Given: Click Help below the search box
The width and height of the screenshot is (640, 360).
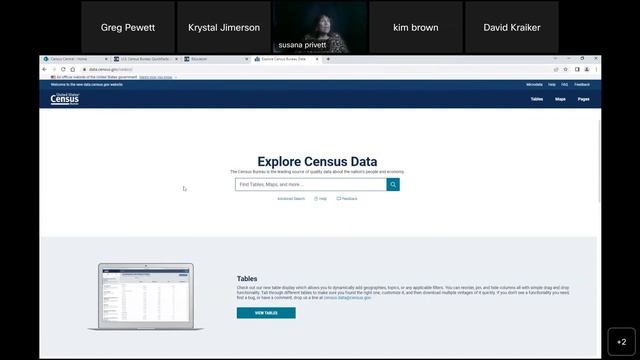Looking at the screenshot, I should [320, 199].
